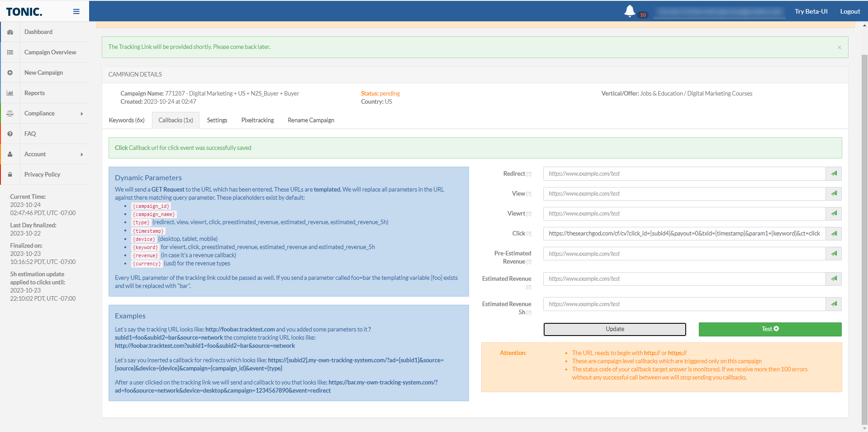Image resolution: width=868 pixels, height=432 pixels.
Task: Open help hint next to Estimated Revenue 5h
Action: click(529, 312)
